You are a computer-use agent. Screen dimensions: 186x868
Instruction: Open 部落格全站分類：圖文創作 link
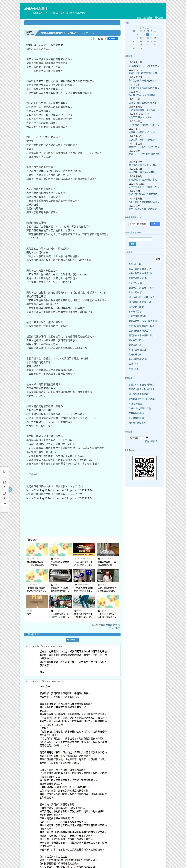pos(150,18)
